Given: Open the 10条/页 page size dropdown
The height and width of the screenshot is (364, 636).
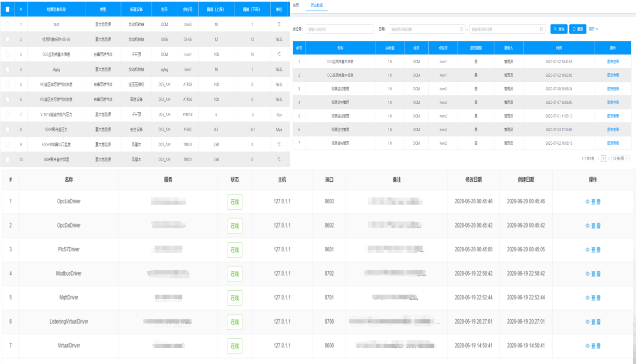Looking at the screenshot, I should click(x=620, y=159).
